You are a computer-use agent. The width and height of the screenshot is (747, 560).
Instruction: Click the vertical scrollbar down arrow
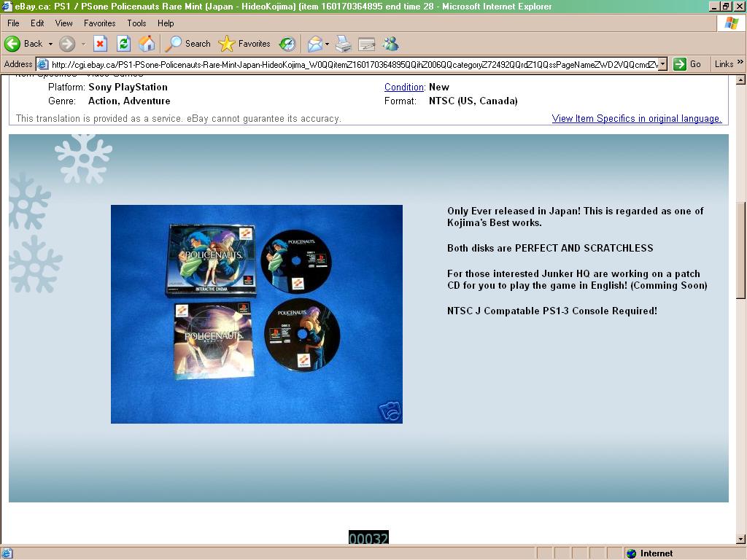(x=740, y=539)
